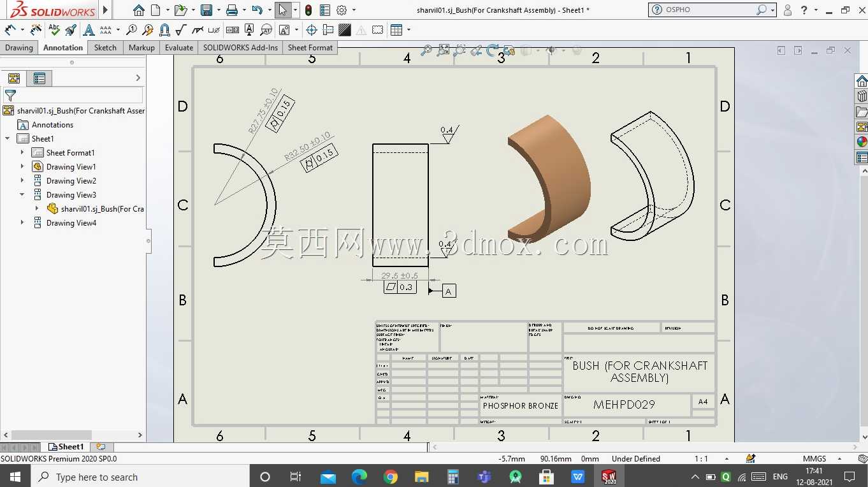Add a Surface Finish symbol
Viewport: 868px width, 487px height.
pos(181,29)
